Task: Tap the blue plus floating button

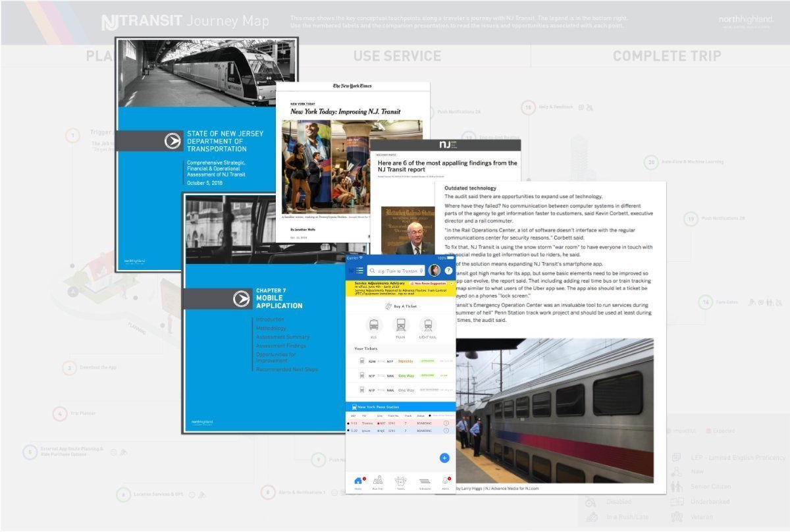Action: pos(444,458)
